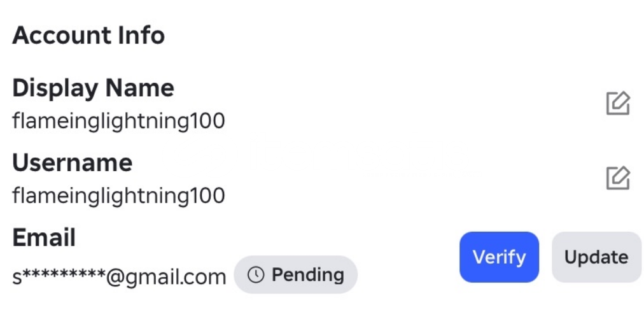Click the Email field label
This screenshot has width=644, height=310.
[44, 238]
